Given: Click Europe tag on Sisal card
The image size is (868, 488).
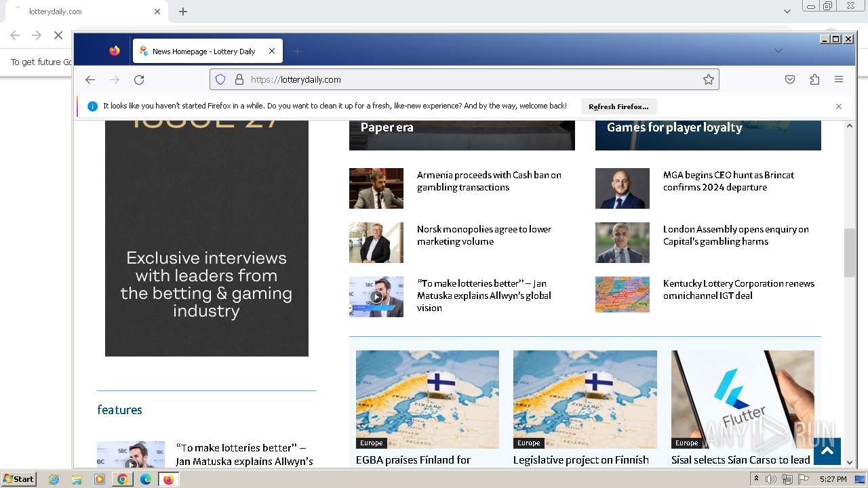Looking at the screenshot, I should point(686,443).
